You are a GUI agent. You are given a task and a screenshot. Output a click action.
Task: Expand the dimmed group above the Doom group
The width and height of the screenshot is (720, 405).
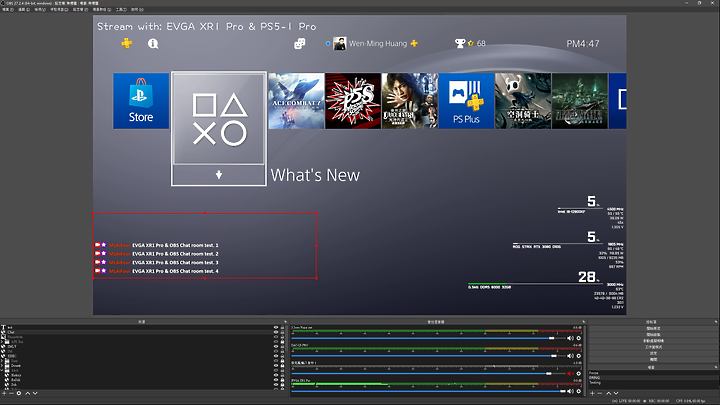coord(2,360)
